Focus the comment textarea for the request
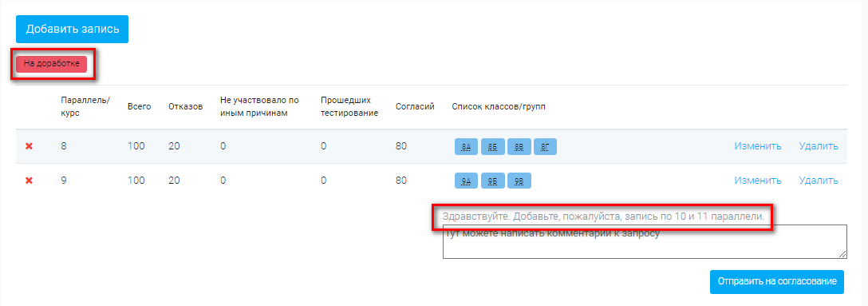Screen dimensions: 868x306 click(645, 242)
